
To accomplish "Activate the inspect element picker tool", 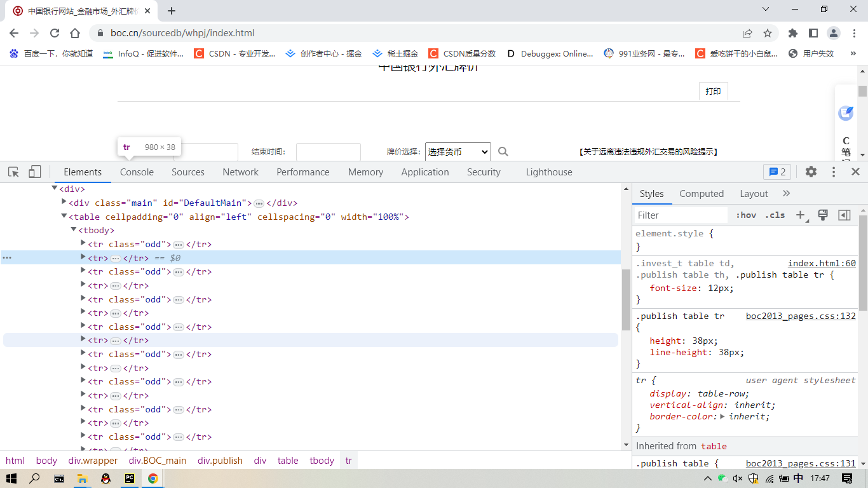I will click(x=13, y=172).
